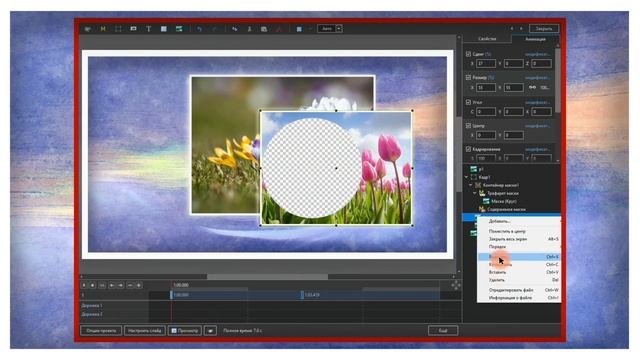This screenshot has height=360, width=640.
Task: Toggle the Угол checkbox
Action: click(468, 102)
